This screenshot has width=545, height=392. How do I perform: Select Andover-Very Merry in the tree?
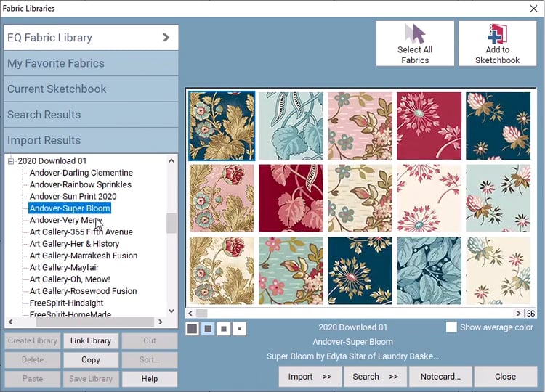pyautogui.click(x=65, y=220)
